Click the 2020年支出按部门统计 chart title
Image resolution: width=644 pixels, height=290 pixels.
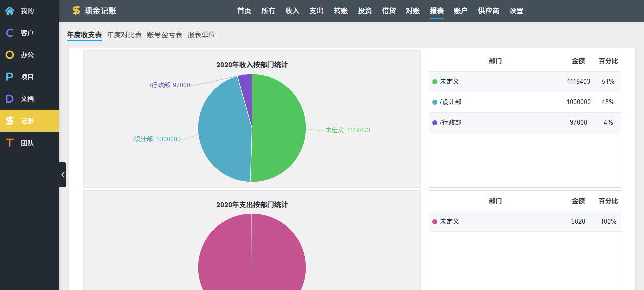click(252, 205)
